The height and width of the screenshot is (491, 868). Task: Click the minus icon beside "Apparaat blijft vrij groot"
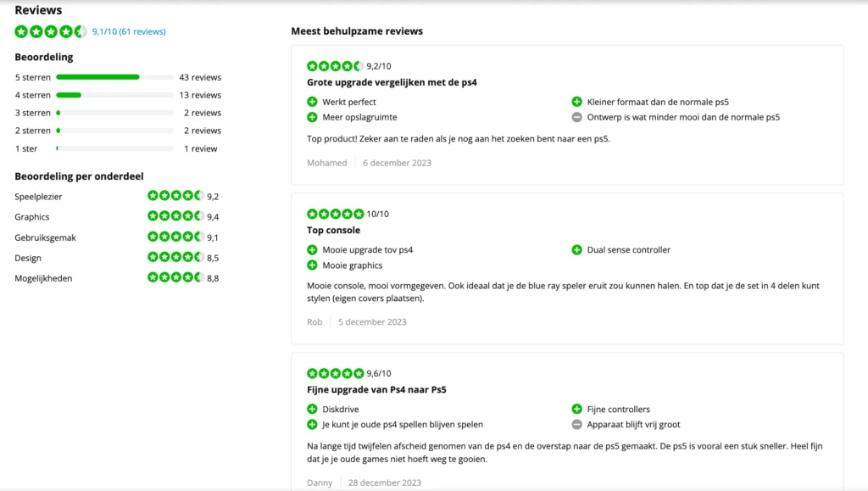577,424
